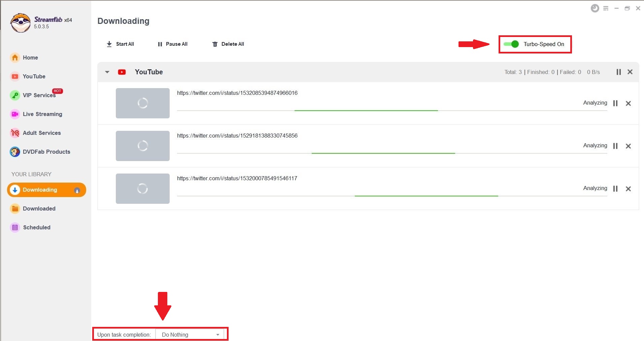This screenshot has width=644, height=341.
Task: Pause the 1532085394874966016 download
Action: tap(615, 103)
